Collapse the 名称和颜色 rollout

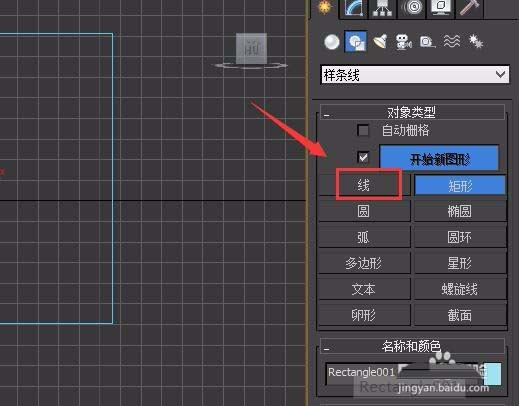[412, 346]
